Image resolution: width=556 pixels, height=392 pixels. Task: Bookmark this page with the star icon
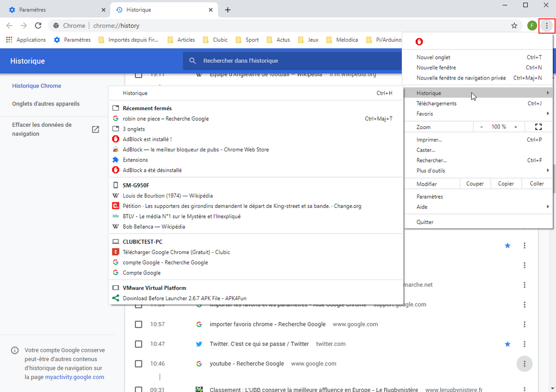click(514, 26)
